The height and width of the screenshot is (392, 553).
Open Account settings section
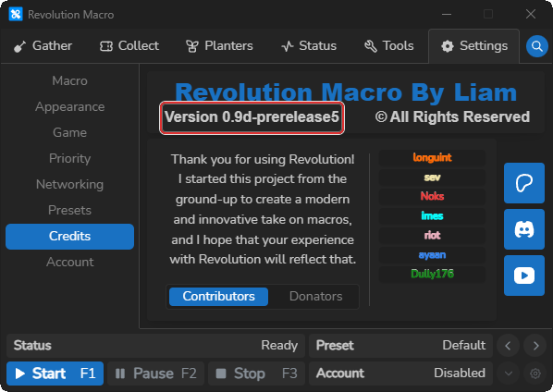pyautogui.click(x=70, y=262)
